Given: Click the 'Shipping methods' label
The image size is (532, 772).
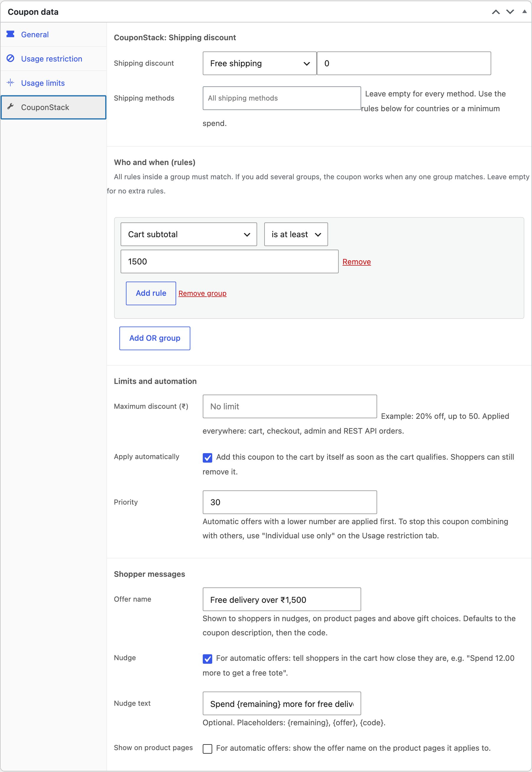Looking at the screenshot, I should tap(144, 98).
